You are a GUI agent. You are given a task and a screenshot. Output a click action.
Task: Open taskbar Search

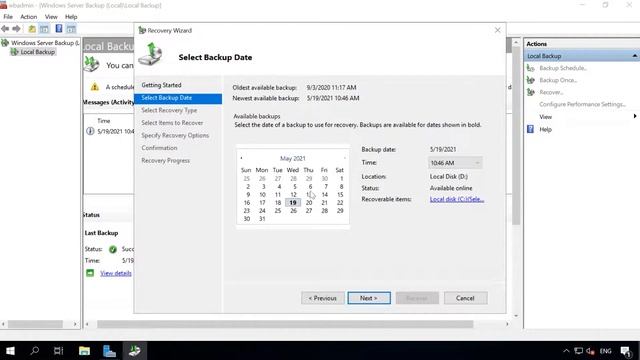pos(35,351)
